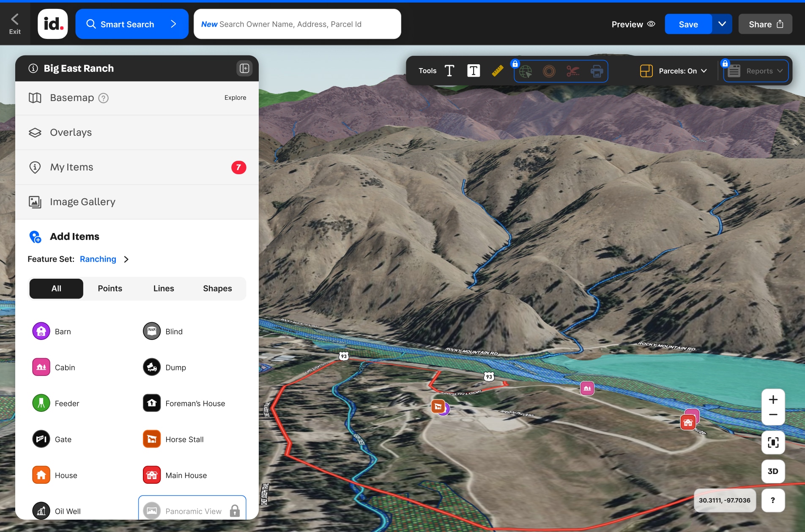805x532 pixels.
Task: Select the text label tool
Action: 449,71
